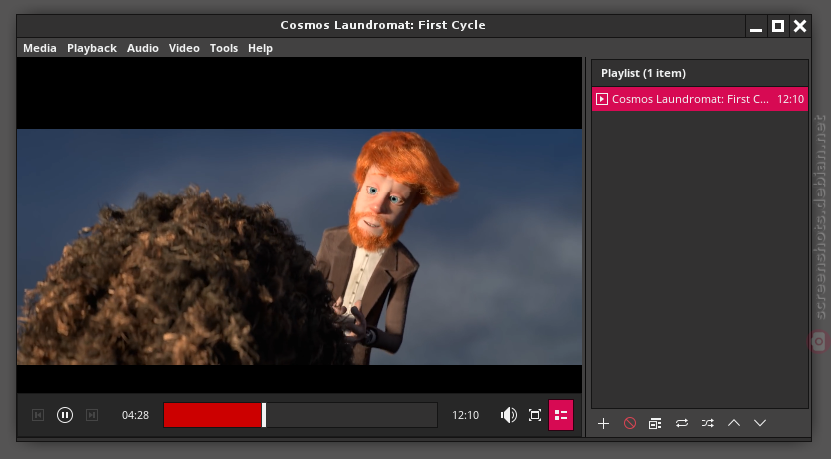Pause the video playback
Screen dimensions: 831x459
(65, 415)
